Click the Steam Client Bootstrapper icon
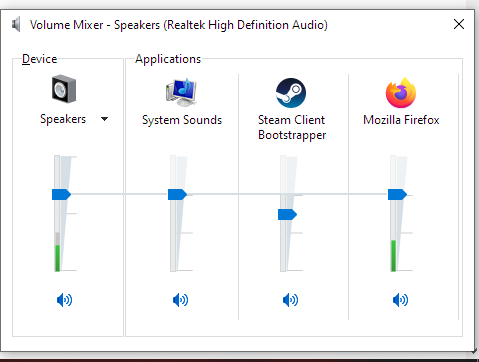This screenshot has height=362, width=479. [x=291, y=93]
